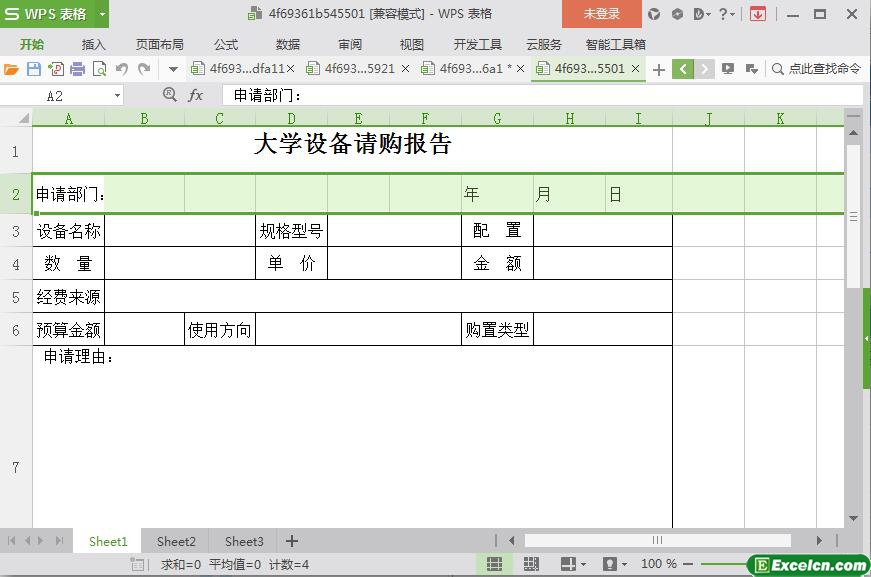Expand the Name Box dropdown arrow
The image size is (871, 577).
(117, 95)
